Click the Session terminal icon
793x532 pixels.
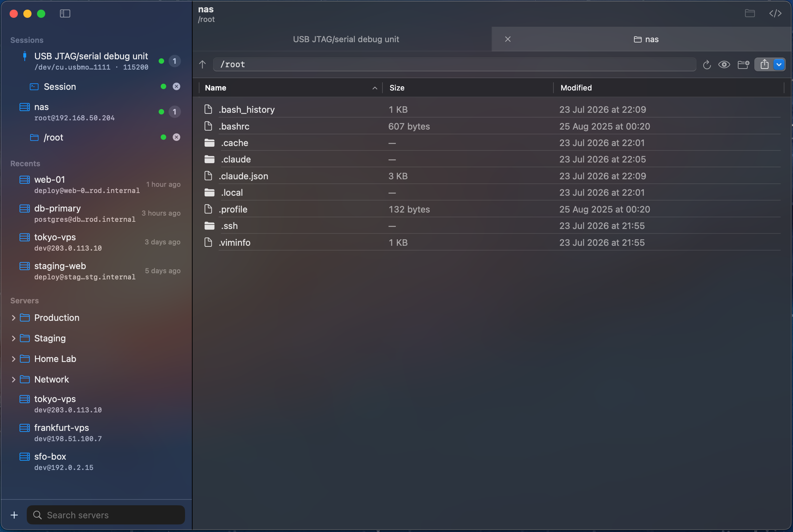point(34,87)
